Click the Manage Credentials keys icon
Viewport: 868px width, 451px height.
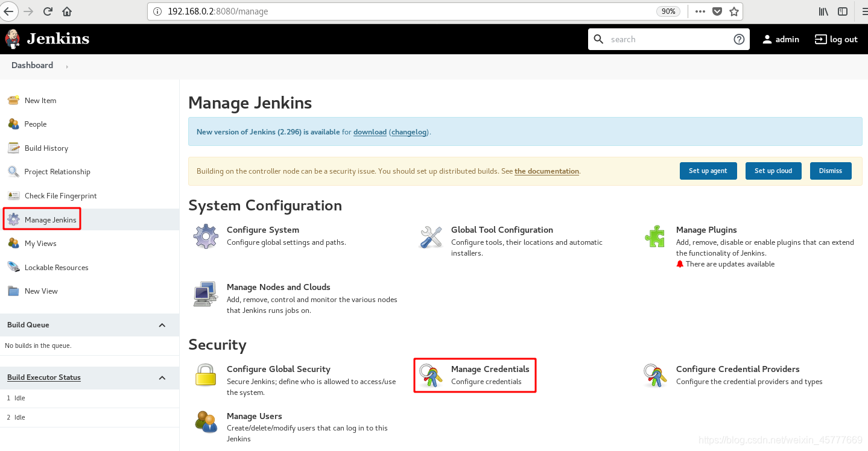(431, 375)
